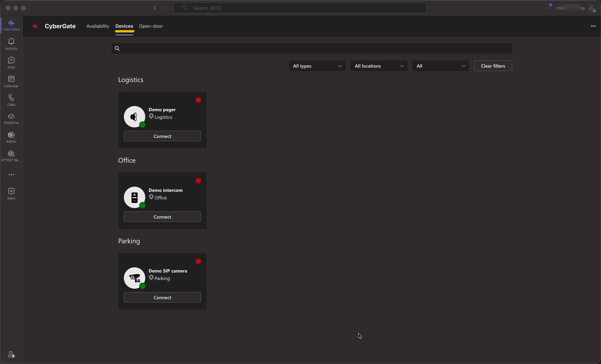Open account profile avatar menu
The height and width of the screenshot is (364, 601).
592,8
